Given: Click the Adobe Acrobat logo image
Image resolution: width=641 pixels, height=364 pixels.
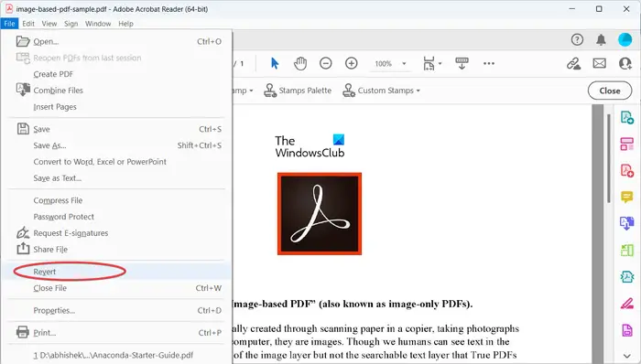Looking at the screenshot, I should (320, 213).
